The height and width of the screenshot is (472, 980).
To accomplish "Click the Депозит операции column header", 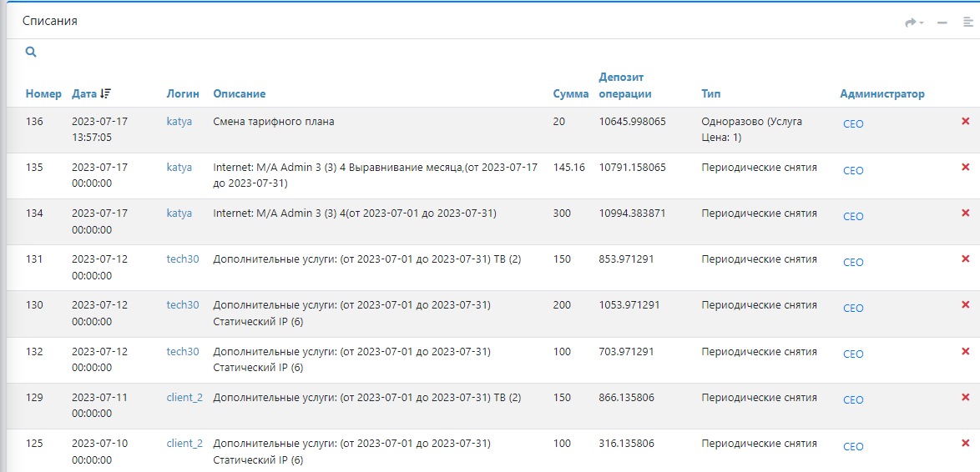I will coord(624,86).
